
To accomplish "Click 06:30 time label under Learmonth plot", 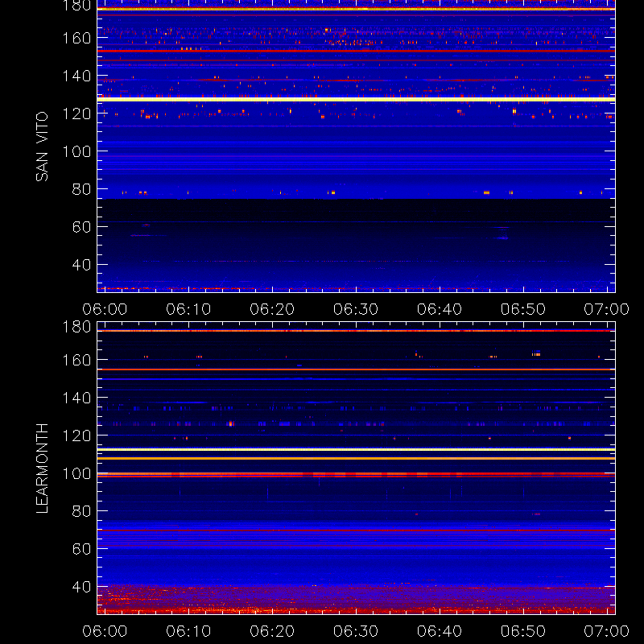I will click(x=356, y=631).
